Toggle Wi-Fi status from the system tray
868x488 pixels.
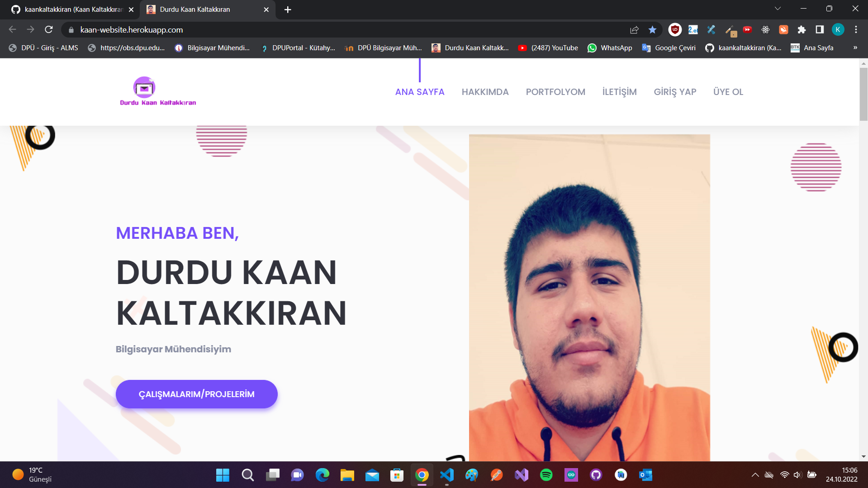[784, 475]
